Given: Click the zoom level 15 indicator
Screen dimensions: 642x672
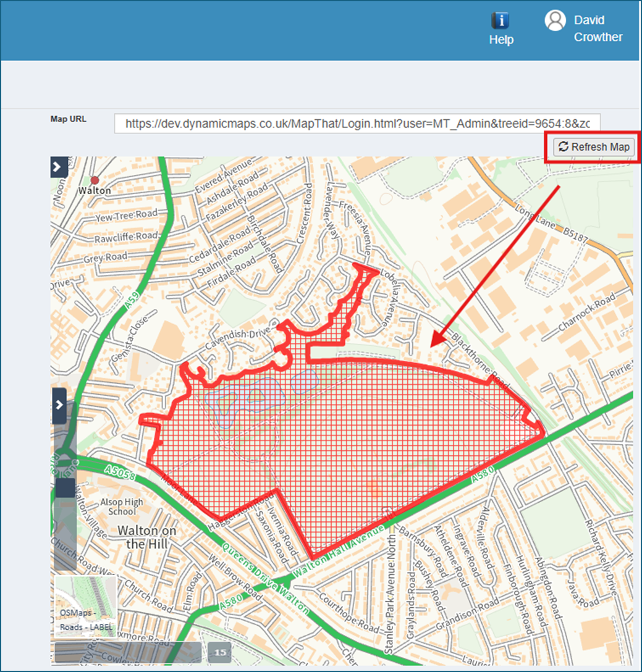Looking at the screenshot, I should tap(220, 652).
